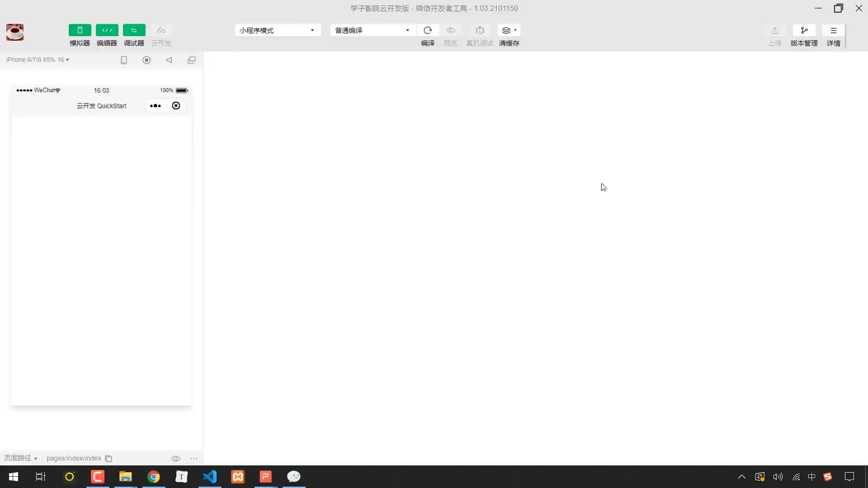Open the network status tray icon
Image resolution: width=868 pixels, height=488 pixels.
797,477
